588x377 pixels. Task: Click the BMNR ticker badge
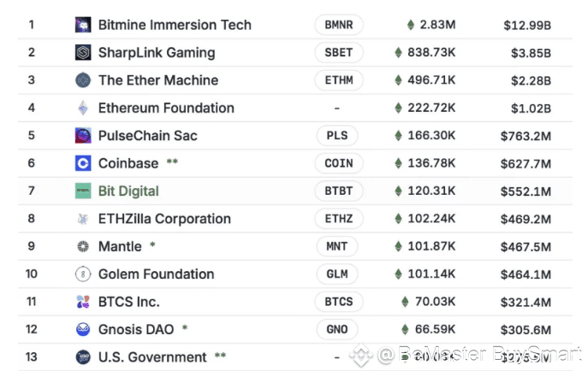(339, 25)
